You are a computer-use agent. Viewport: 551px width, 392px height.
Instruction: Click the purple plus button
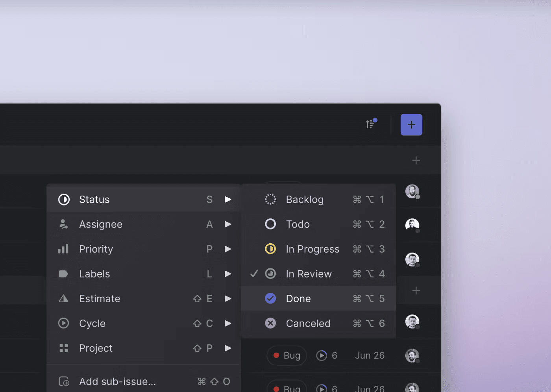click(x=411, y=124)
